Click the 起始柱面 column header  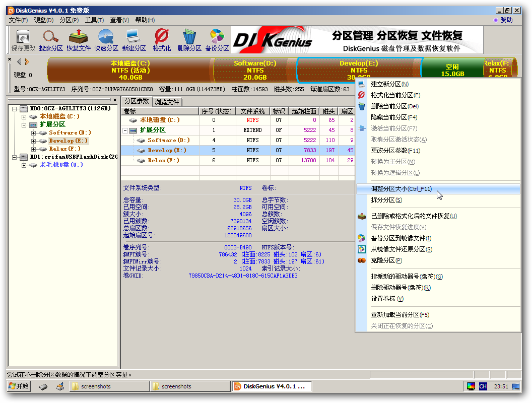(x=304, y=111)
